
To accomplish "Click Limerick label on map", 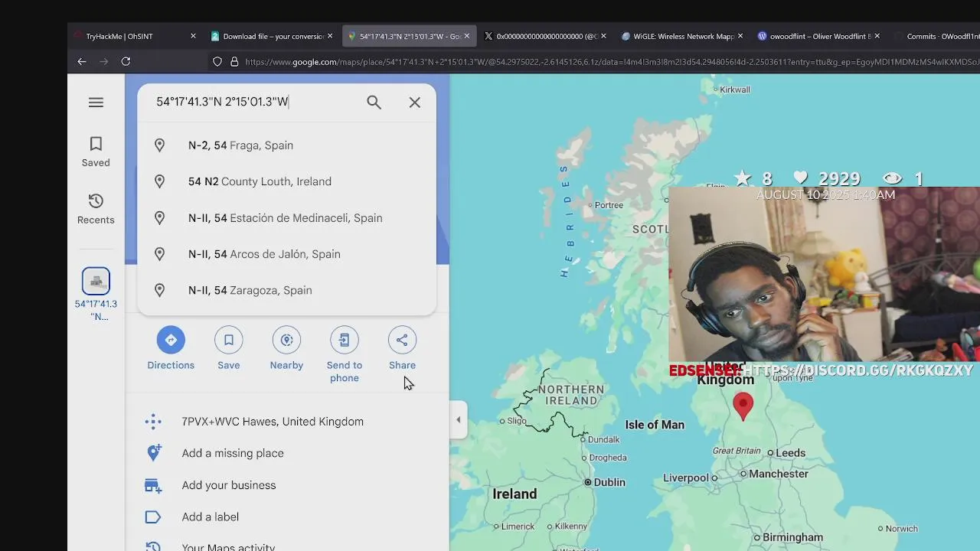I will [518, 527].
